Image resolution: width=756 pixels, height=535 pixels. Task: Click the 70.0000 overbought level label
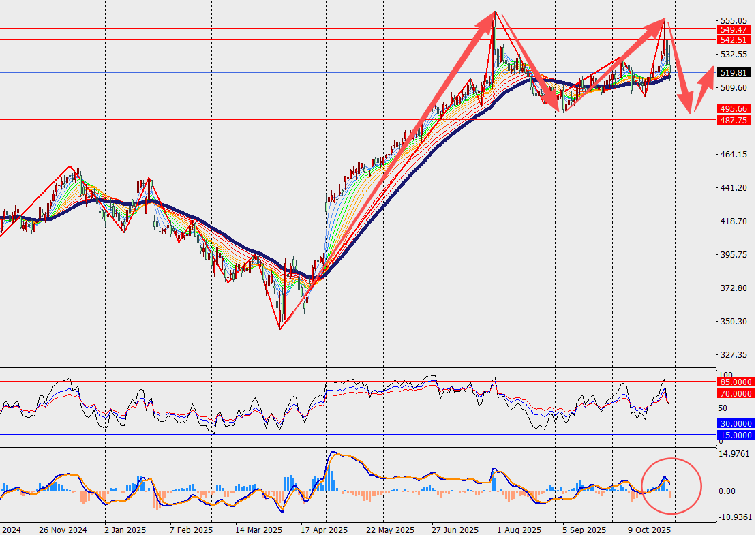736,393
